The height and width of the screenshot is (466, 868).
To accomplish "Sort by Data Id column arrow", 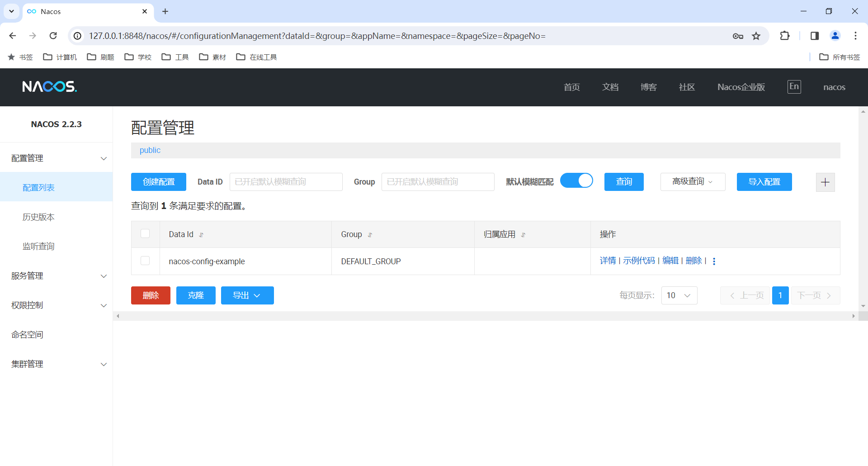I will tap(201, 235).
